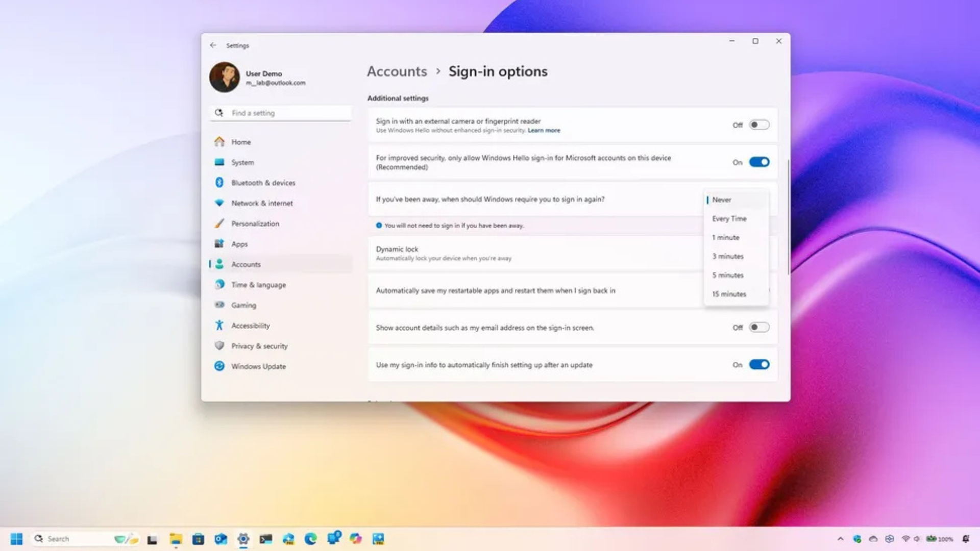
Task: Click the Learn more link
Action: click(x=544, y=131)
